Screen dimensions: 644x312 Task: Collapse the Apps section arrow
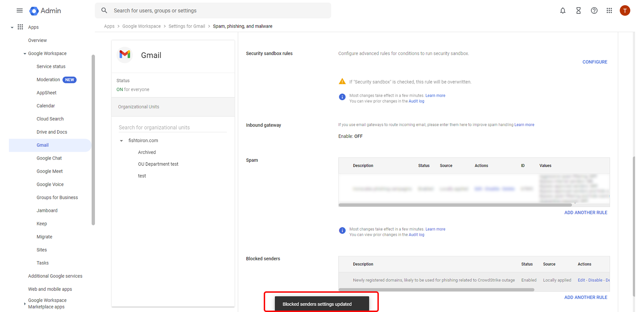12,27
